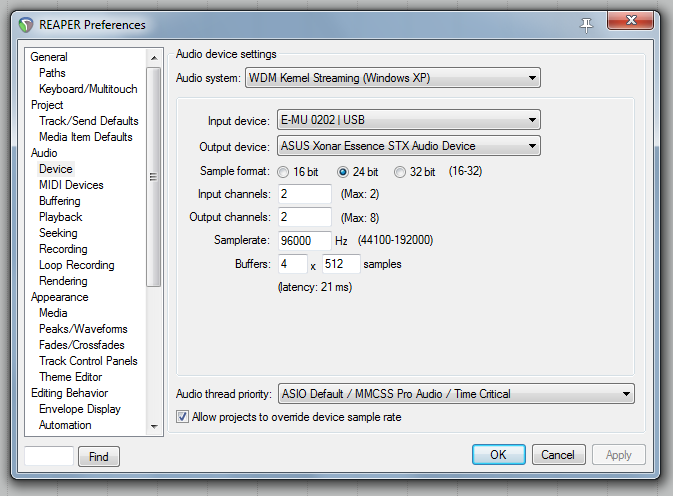
Task: Select Paths in the preferences tree
Action: tap(52, 73)
